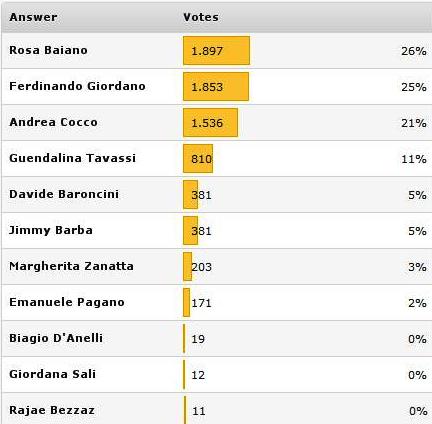This screenshot has width=432, height=424.
Task: Click the Jimmy Barba name
Action: [x=51, y=230]
